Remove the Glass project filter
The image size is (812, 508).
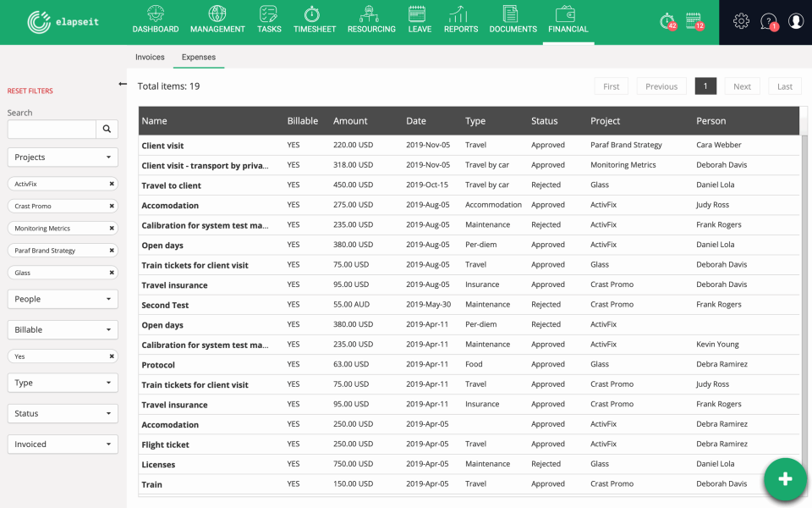click(x=112, y=273)
